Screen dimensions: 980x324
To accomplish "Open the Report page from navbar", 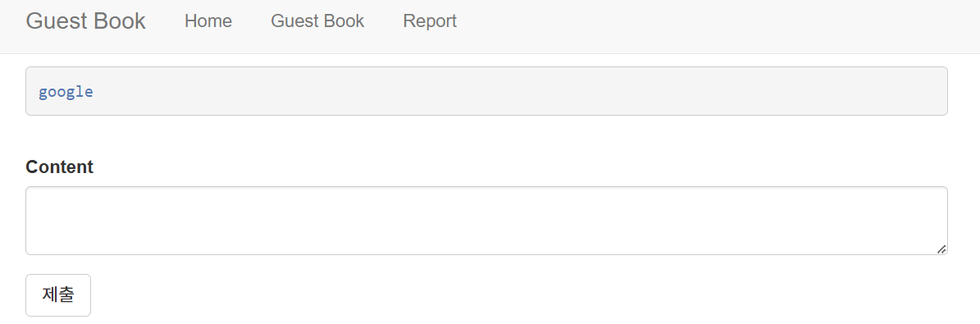I will [x=430, y=21].
